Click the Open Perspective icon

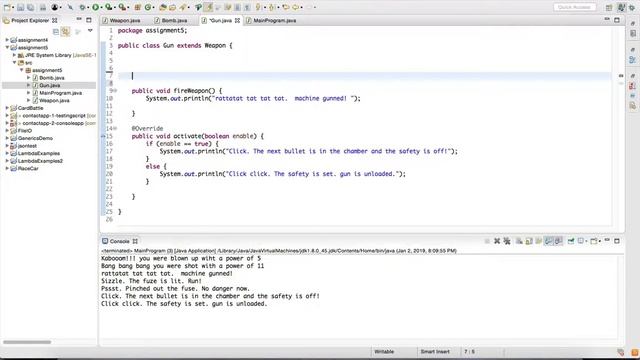609,7
